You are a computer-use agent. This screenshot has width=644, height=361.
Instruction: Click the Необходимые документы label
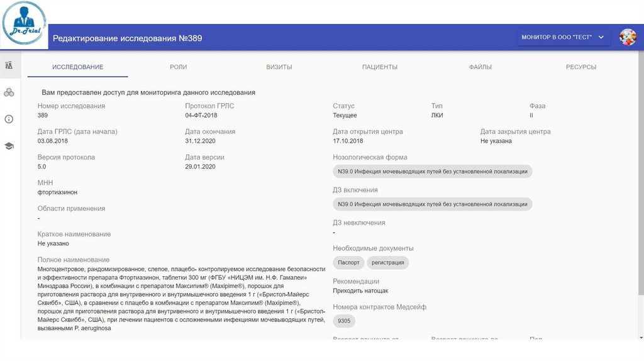pyautogui.click(x=373, y=248)
